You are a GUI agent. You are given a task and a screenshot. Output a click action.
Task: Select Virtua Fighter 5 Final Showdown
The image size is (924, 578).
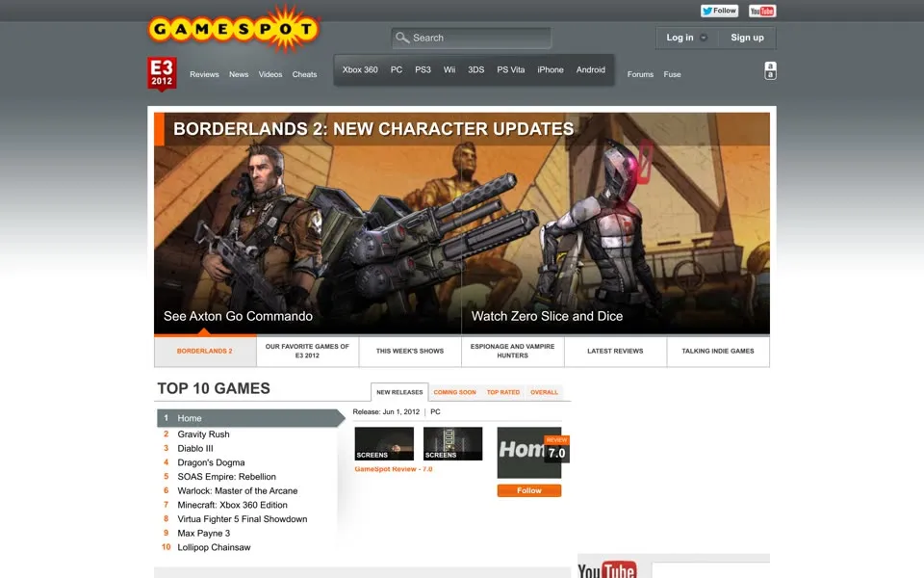(x=243, y=519)
